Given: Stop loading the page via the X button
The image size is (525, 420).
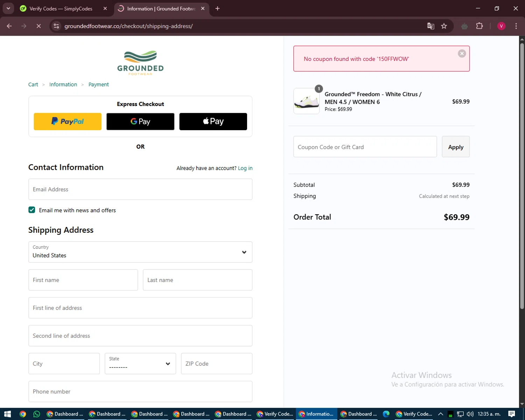Looking at the screenshot, I should 38,26.
